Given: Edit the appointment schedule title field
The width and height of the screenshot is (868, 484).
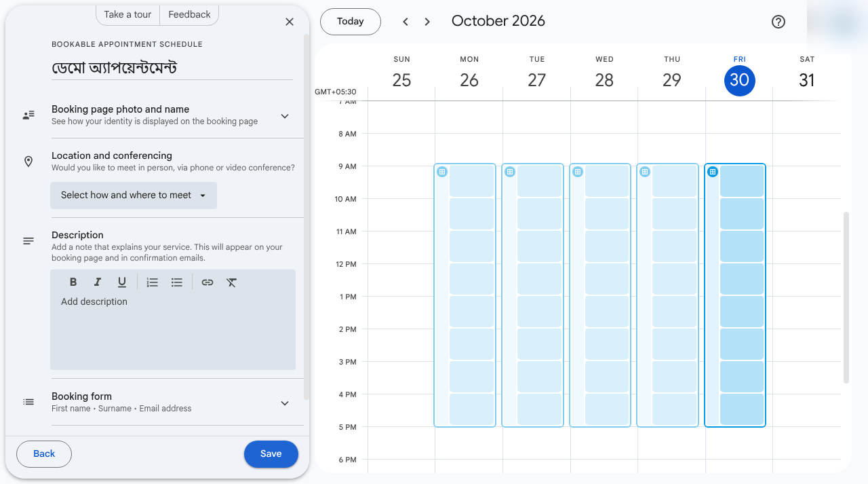Looking at the screenshot, I should [x=172, y=68].
